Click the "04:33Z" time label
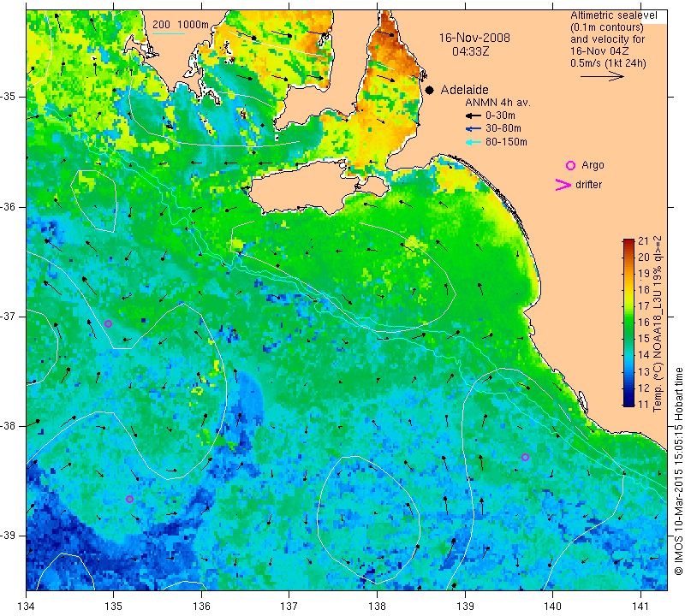 pos(470,51)
